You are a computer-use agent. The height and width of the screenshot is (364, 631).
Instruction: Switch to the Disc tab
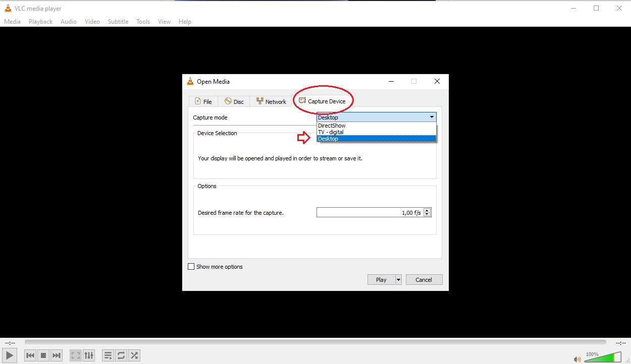tap(234, 101)
